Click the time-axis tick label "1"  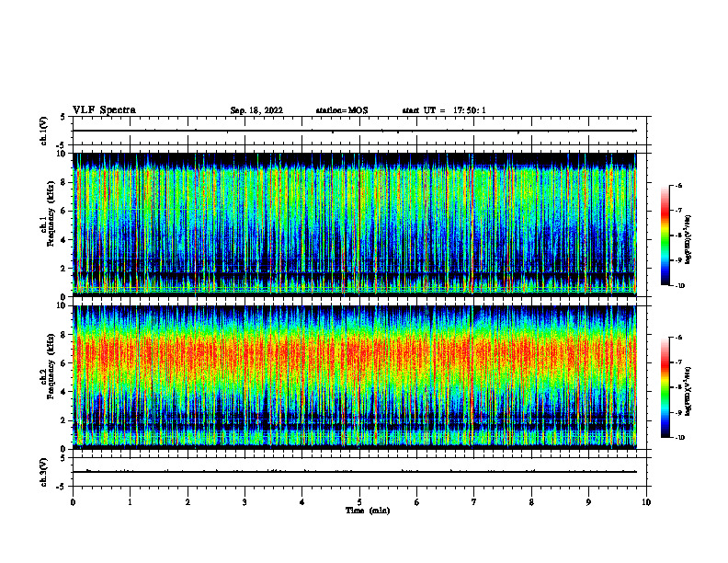pos(130,502)
